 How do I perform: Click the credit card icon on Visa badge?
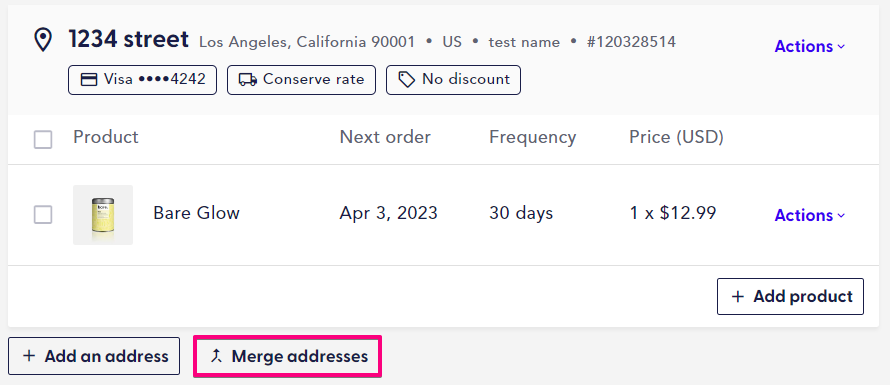pos(89,79)
